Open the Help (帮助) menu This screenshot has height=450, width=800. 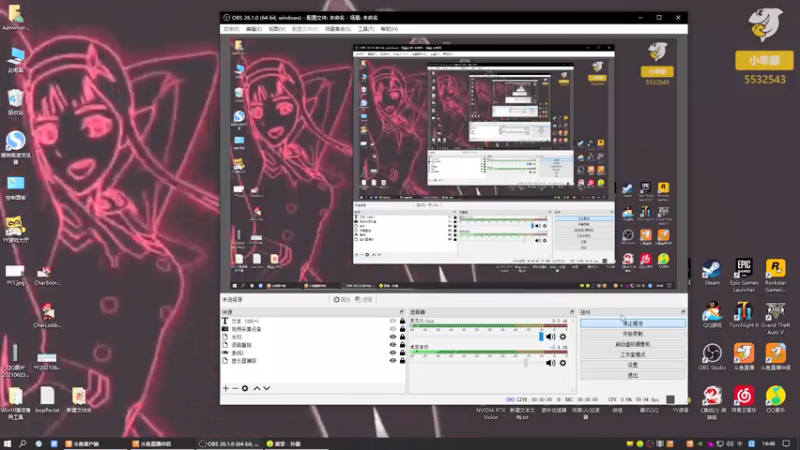[389, 29]
